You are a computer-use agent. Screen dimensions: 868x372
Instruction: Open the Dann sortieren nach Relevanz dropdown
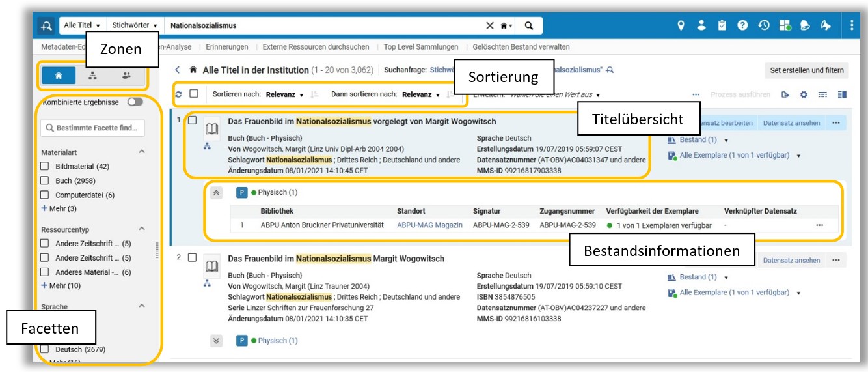[x=420, y=94]
